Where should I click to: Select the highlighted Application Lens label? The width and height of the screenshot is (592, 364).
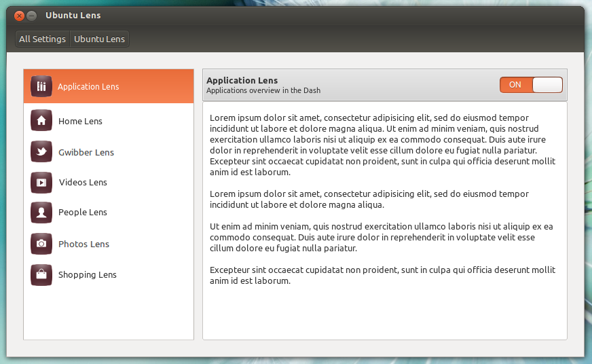(x=88, y=87)
